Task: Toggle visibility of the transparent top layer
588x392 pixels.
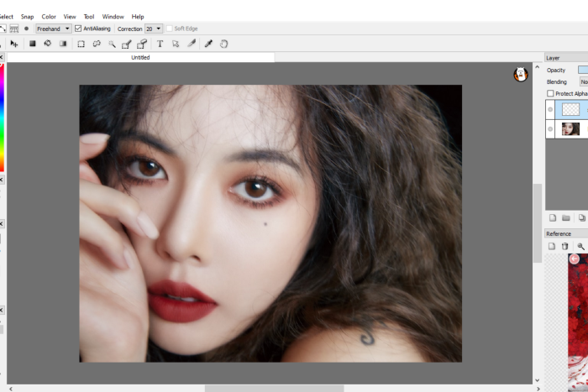Action: 550,109
